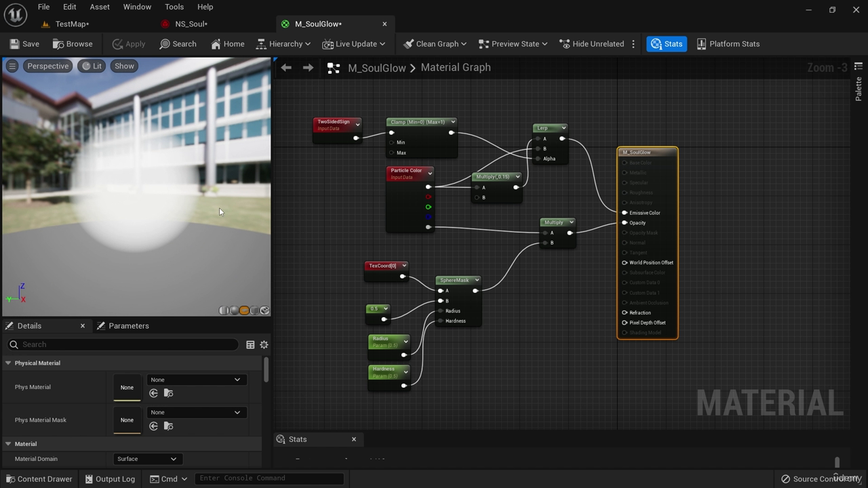Use selected asset for Phys Material
The height and width of the screenshot is (488, 868).
click(154, 393)
